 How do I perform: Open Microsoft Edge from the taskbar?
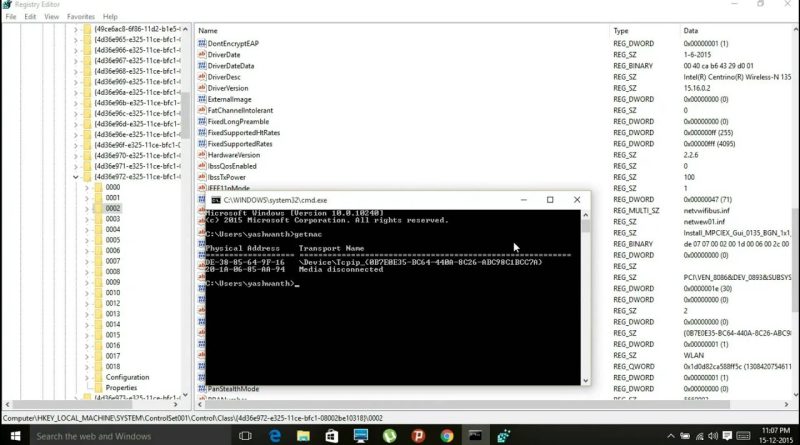275,436
